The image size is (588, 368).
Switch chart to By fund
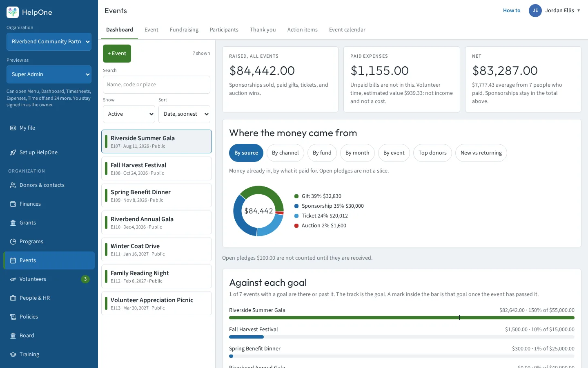tap(322, 153)
